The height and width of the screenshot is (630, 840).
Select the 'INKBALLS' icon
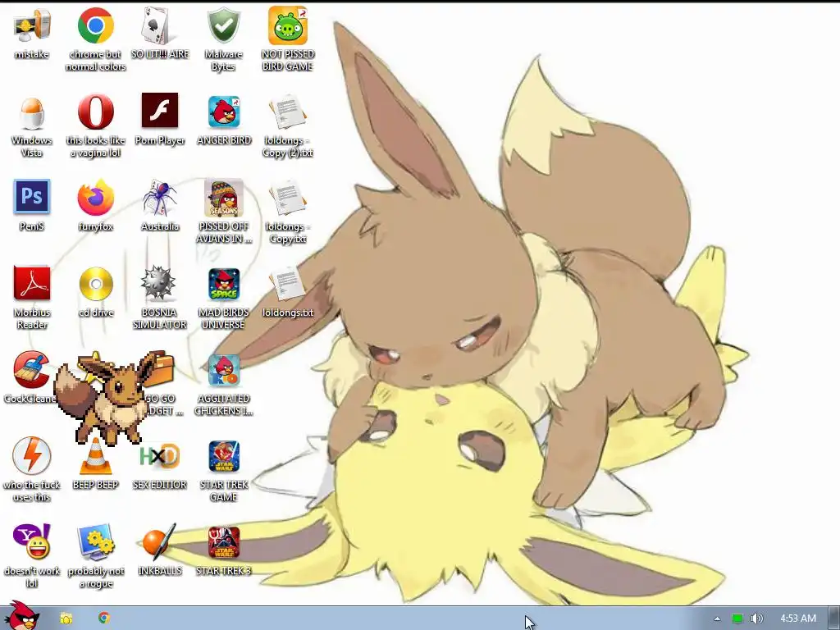159,541
